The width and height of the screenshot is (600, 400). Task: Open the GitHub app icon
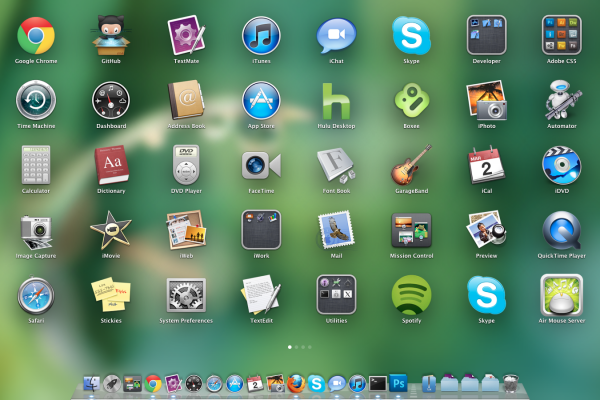click(111, 36)
